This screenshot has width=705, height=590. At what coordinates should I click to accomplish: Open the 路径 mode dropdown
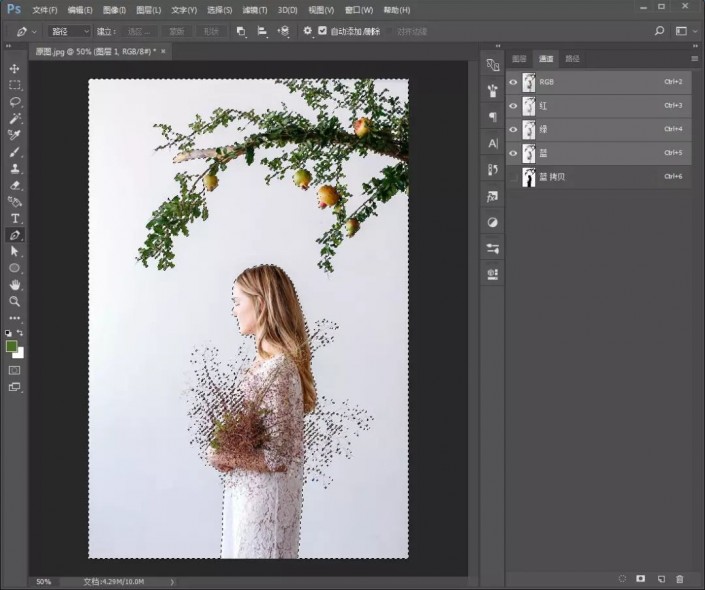[x=70, y=31]
